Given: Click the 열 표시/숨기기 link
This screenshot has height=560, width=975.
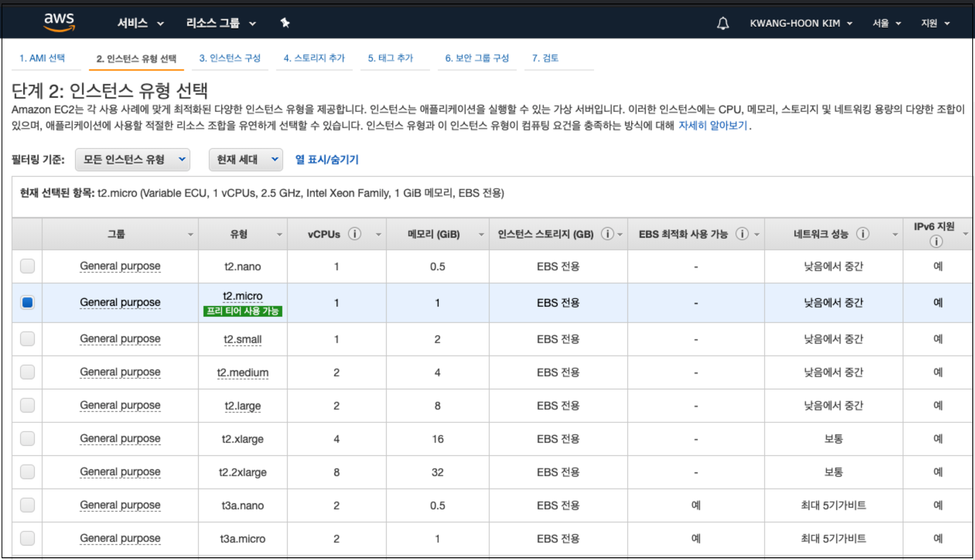Looking at the screenshot, I should pyautogui.click(x=327, y=159).
